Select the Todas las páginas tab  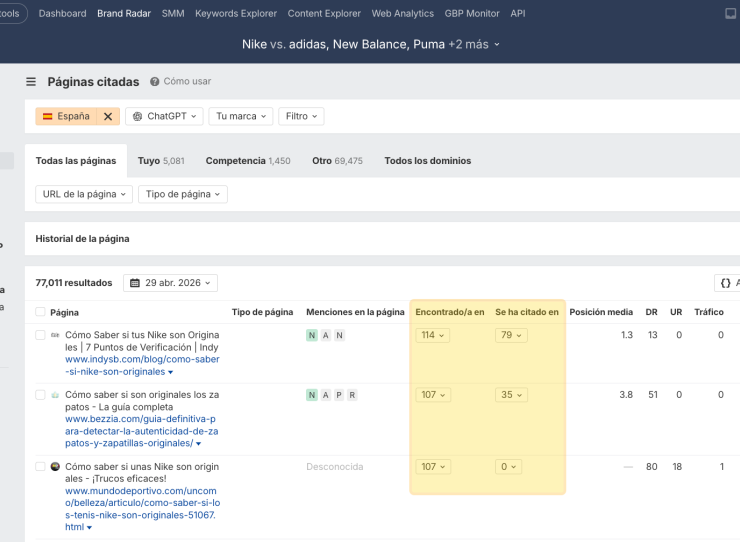tap(76, 161)
